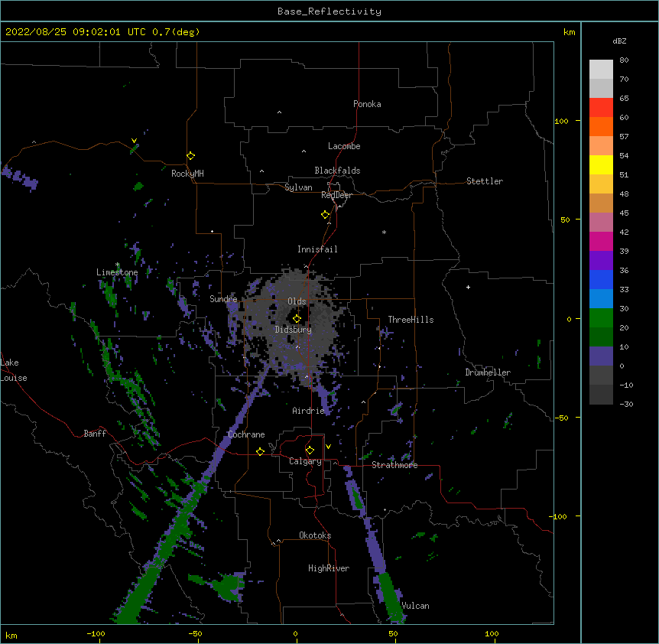Click the Airdrie label

coord(309,411)
